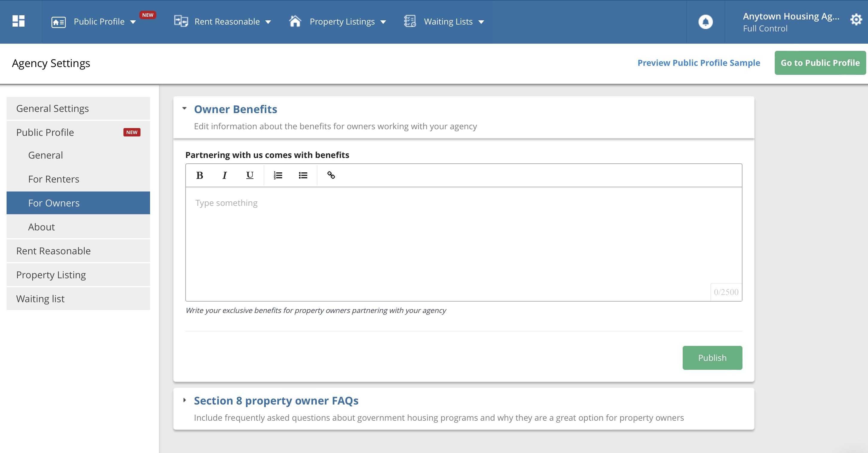Expand Section 8 property owner FAQs
This screenshot has height=453, width=868.
[x=184, y=400]
